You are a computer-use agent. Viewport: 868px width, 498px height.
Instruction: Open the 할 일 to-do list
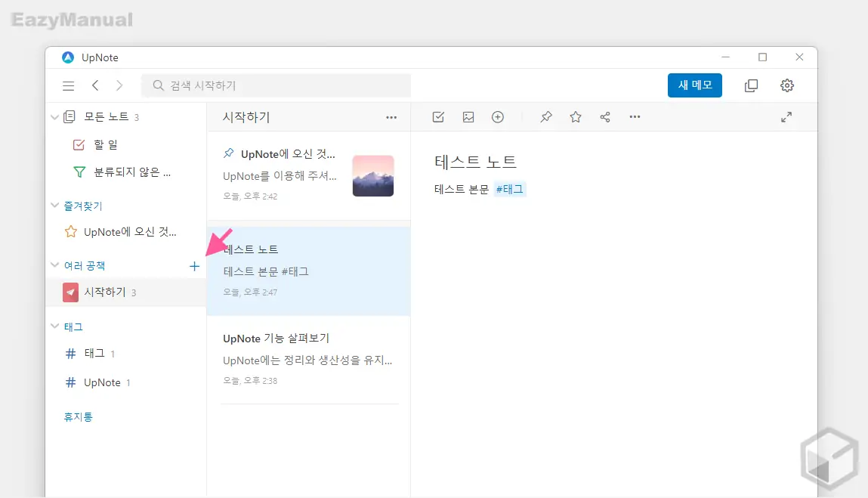click(x=105, y=144)
